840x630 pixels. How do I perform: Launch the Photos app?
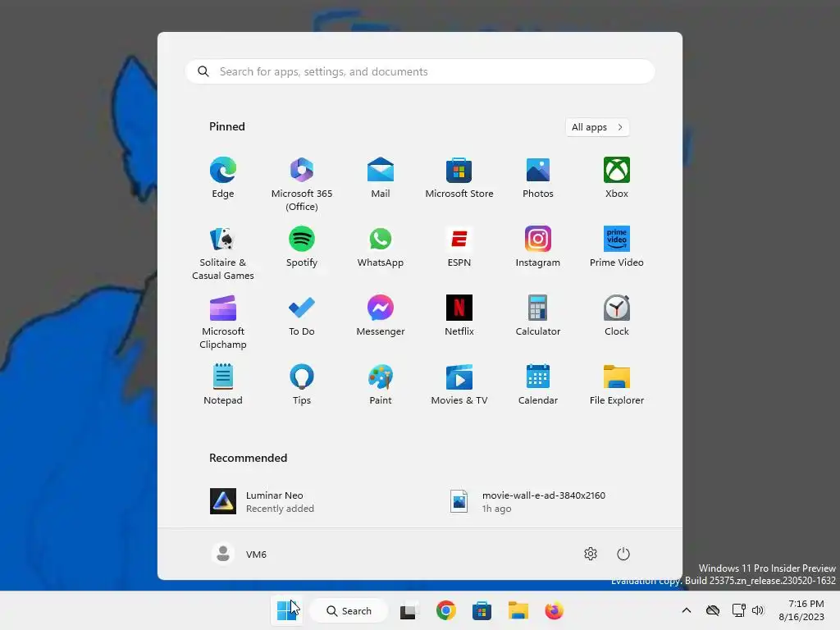(538, 178)
